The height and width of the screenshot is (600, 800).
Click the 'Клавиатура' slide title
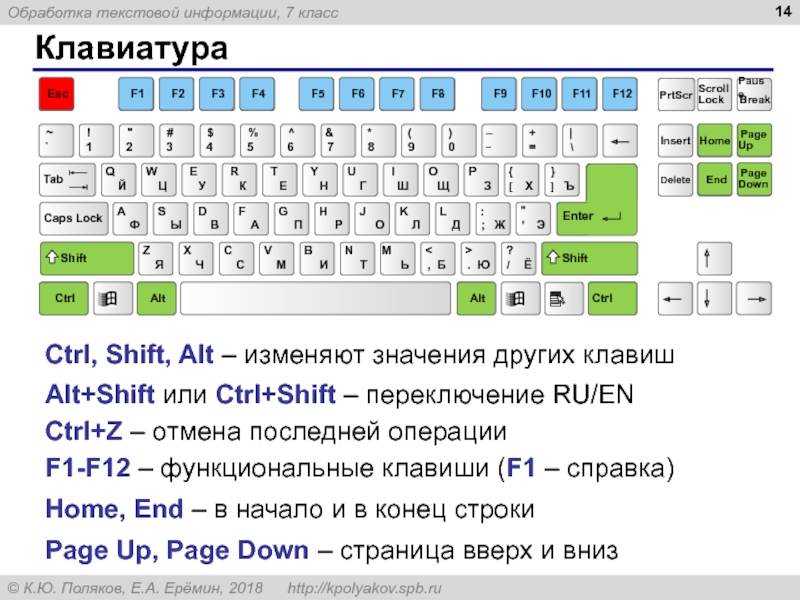point(132,48)
